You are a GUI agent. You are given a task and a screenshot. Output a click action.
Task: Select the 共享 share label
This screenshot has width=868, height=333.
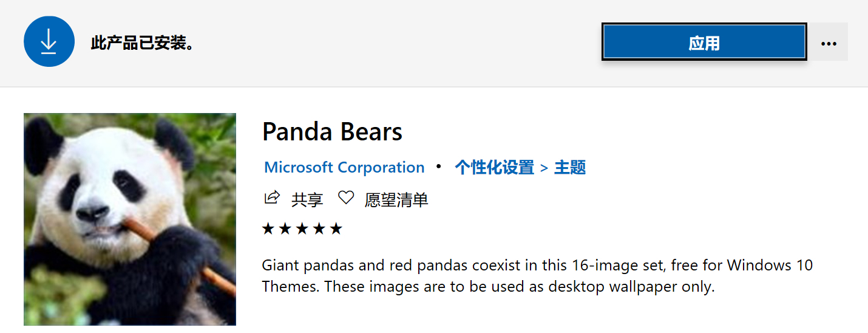[307, 199]
